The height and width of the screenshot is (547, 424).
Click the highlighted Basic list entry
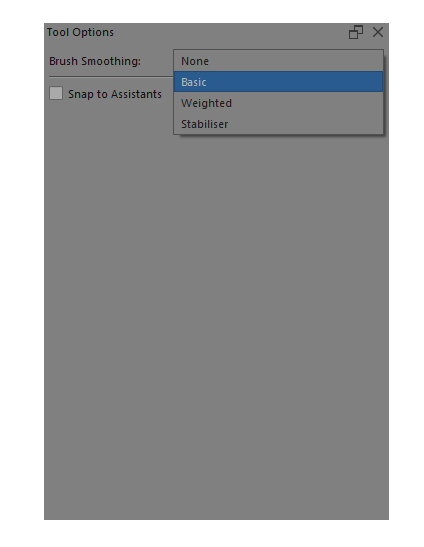point(278,82)
